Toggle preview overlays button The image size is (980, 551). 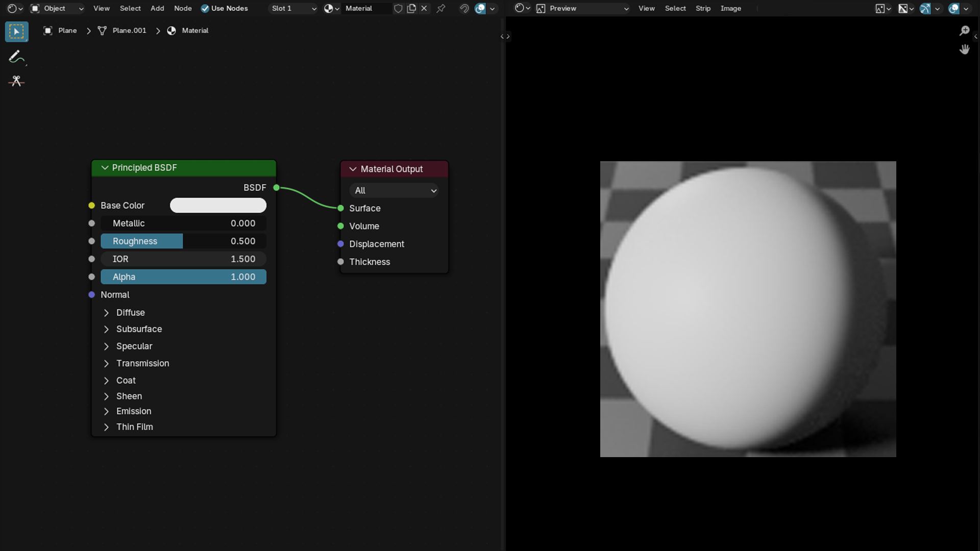[x=954, y=8]
